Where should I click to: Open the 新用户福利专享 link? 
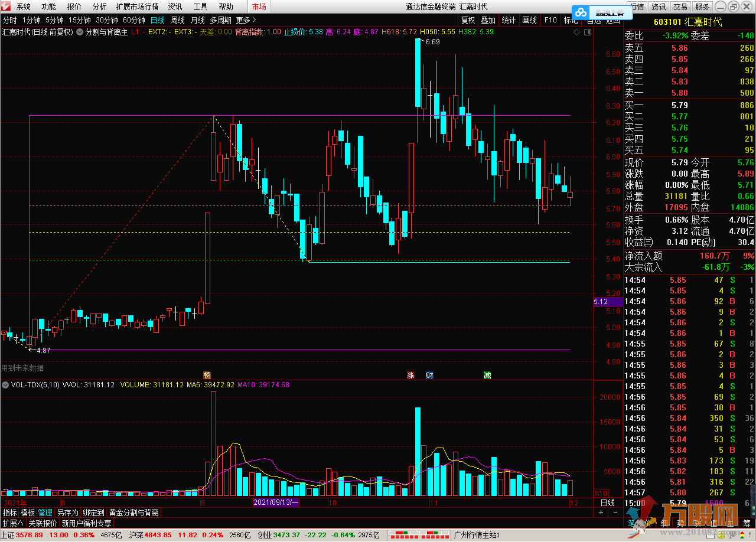click(86, 523)
